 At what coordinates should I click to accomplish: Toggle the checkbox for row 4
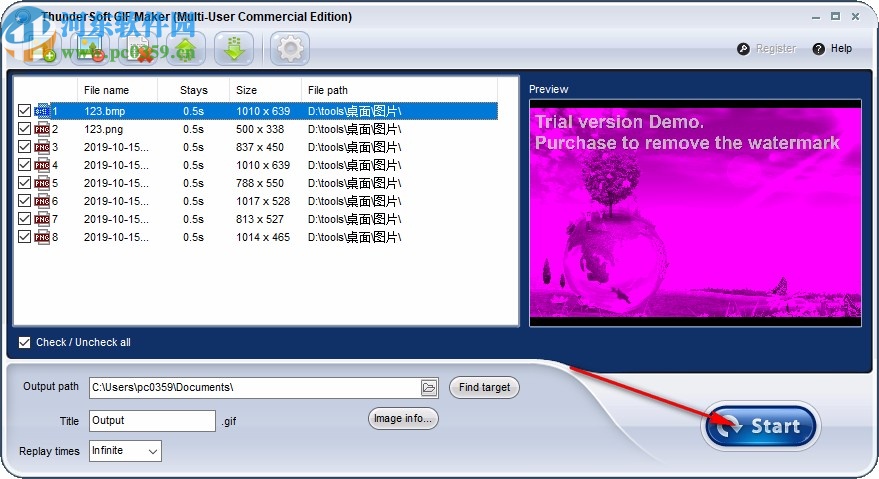[x=24, y=164]
